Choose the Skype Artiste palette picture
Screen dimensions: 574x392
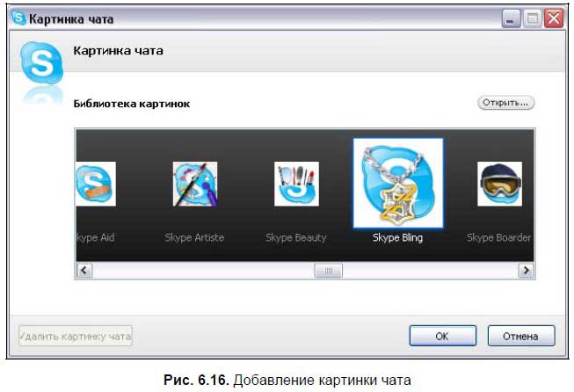pos(194,185)
